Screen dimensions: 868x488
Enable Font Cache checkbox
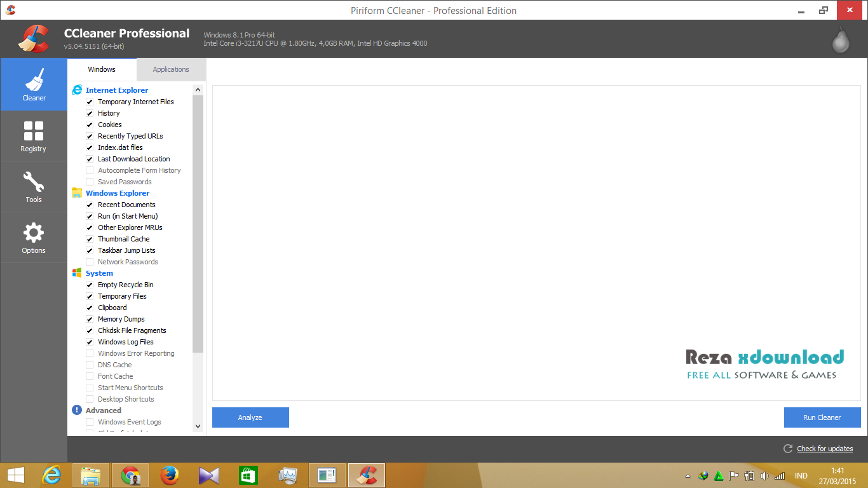tap(90, 376)
